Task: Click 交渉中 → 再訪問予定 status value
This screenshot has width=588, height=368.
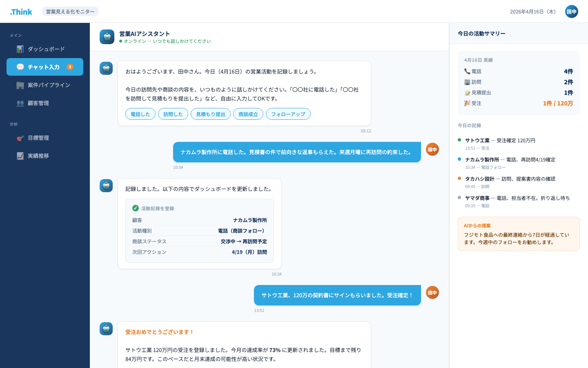Action: 244,241
